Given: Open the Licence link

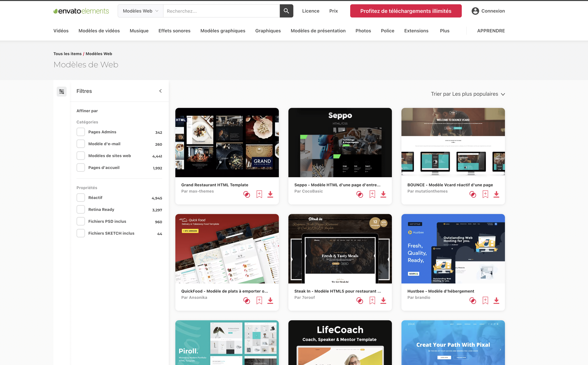Looking at the screenshot, I should click(310, 11).
